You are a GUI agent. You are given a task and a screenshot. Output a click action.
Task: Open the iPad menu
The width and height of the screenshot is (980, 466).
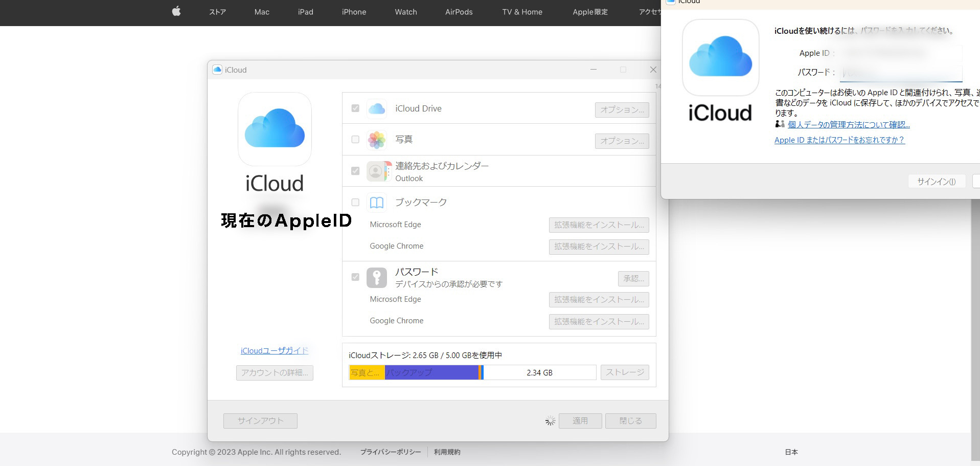(306, 12)
